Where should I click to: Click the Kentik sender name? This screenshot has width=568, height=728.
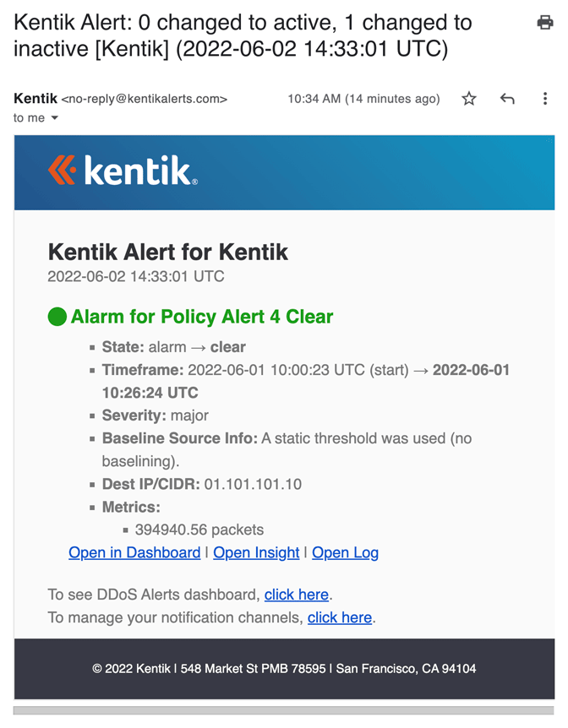35,99
